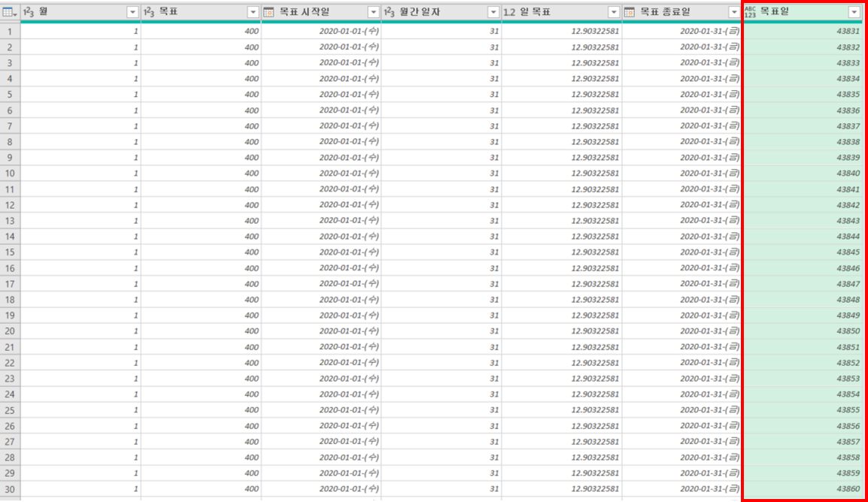Screen dimensions: 868x502
Task: Select the 월간일자 column header
Action: (x=442, y=12)
